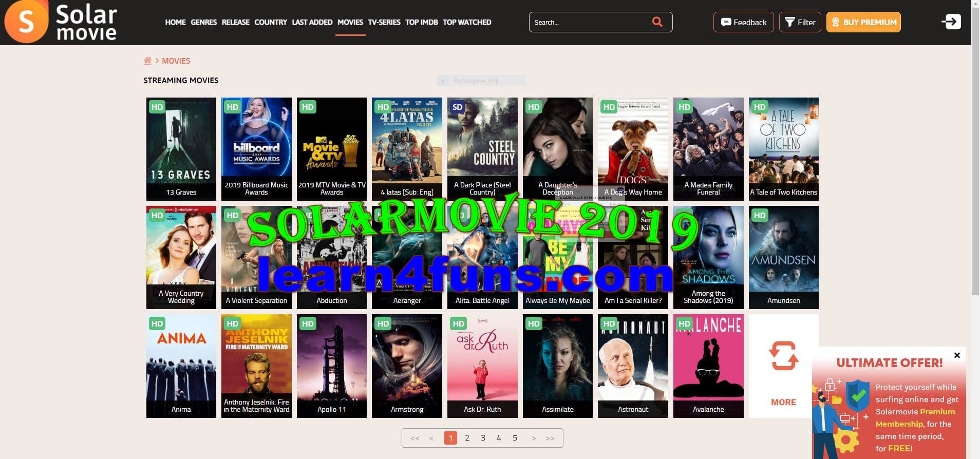The height and width of the screenshot is (459, 980).
Task: Open TOP WATCHED list
Action: pos(467,22)
